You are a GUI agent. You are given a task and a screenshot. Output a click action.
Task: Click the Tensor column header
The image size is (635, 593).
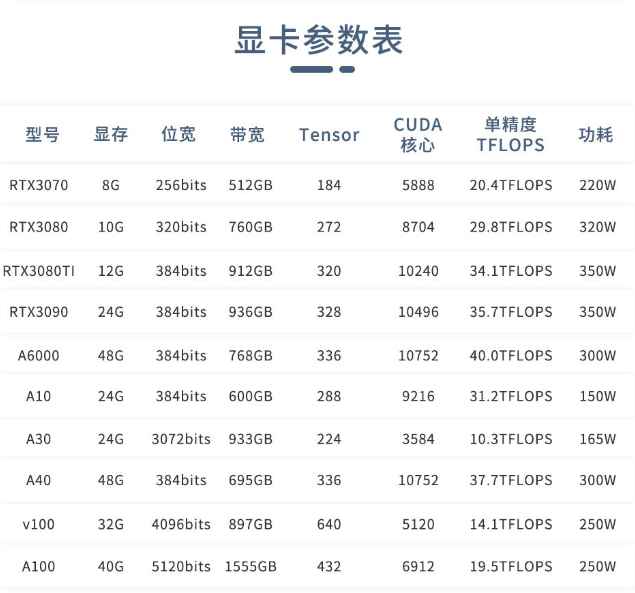[329, 135]
